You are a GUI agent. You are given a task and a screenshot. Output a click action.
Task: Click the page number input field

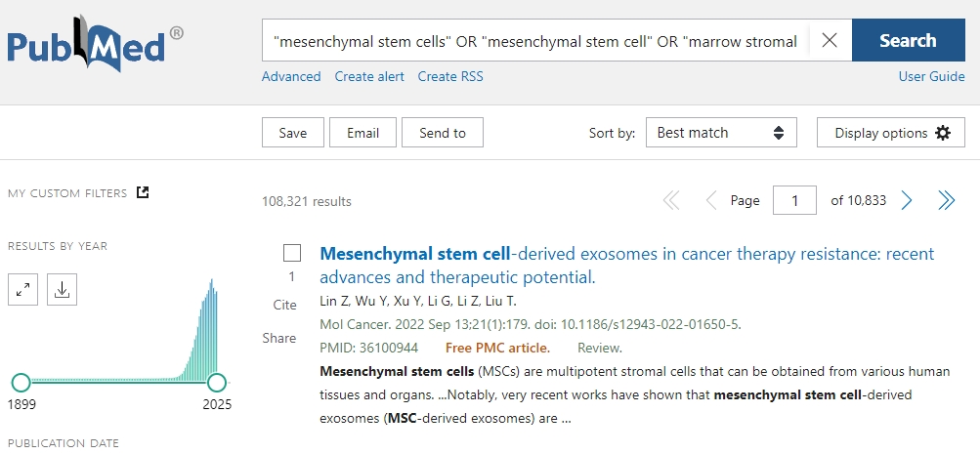pyautogui.click(x=794, y=201)
